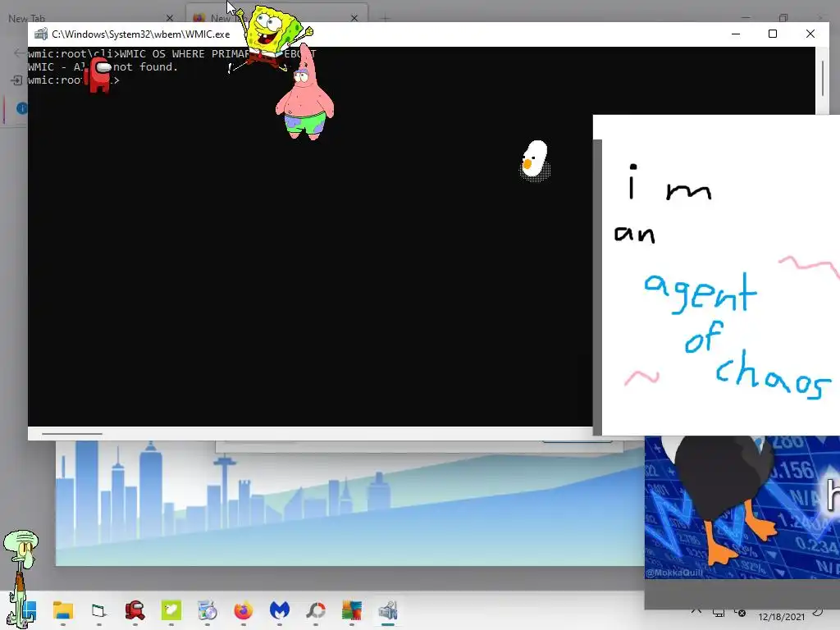Click the red Among Us crewmate character
This screenshot has height=630, width=840.
tap(98, 75)
